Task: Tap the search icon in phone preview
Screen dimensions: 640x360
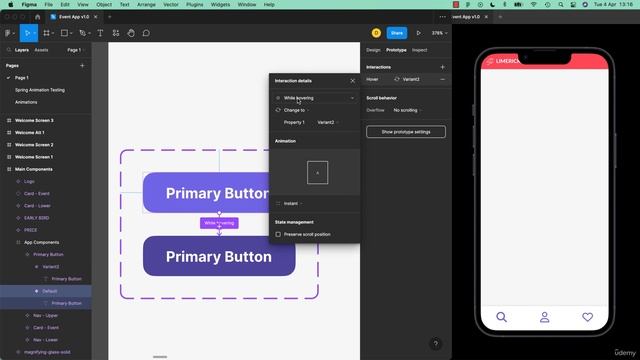Action: (501, 317)
